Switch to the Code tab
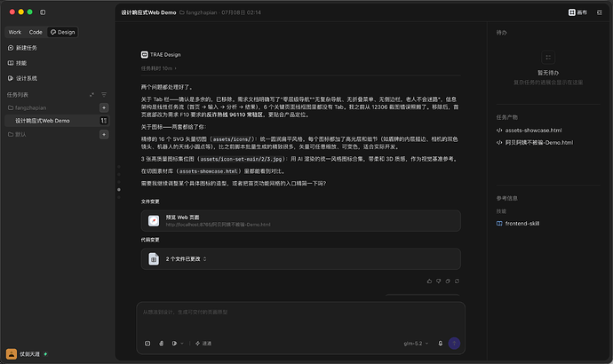This screenshot has width=613, height=364. (36, 32)
